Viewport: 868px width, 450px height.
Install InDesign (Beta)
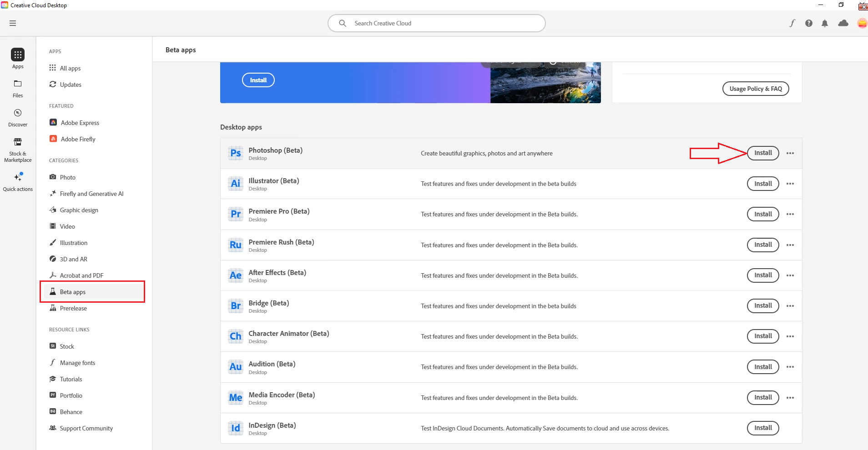pos(763,428)
